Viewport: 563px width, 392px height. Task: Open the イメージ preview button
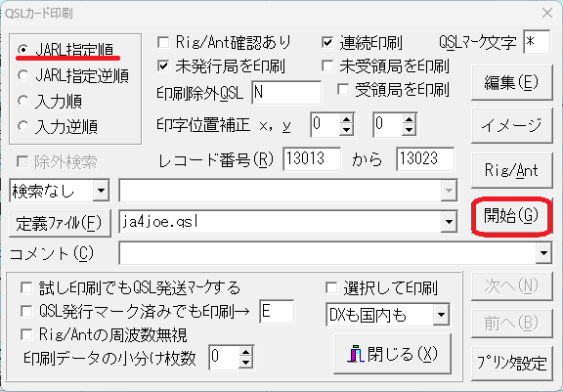(x=511, y=126)
